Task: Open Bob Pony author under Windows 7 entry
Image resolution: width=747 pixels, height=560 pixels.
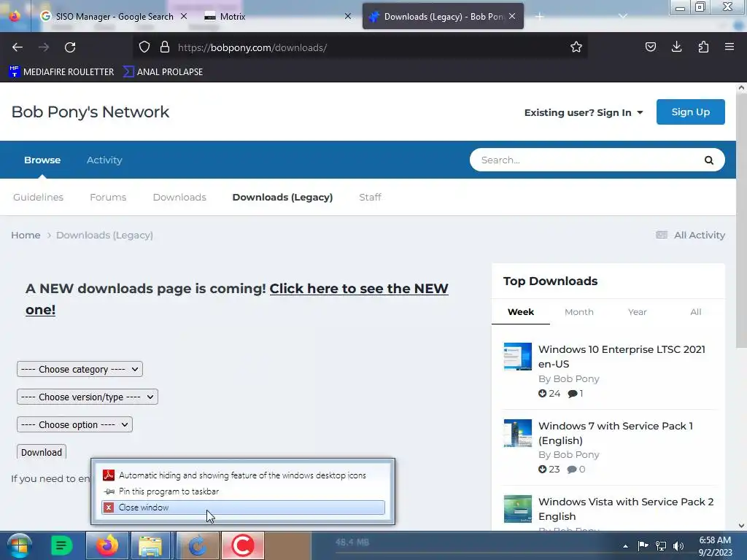Action: point(576,455)
